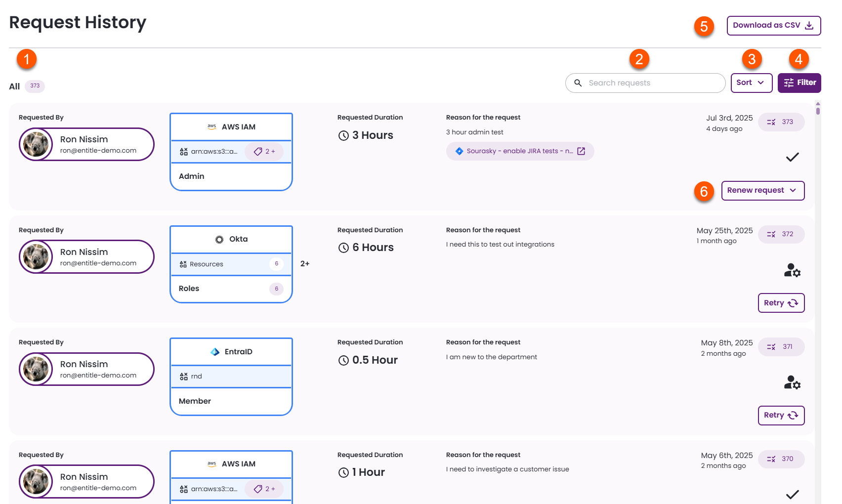Image resolution: width=842 pixels, height=504 pixels.
Task: Click the admin user-gear icon on request 372
Action: tap(792, 270)
